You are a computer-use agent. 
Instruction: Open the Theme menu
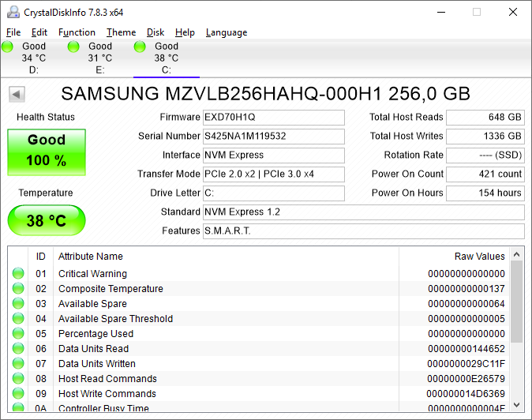point(121,32)
